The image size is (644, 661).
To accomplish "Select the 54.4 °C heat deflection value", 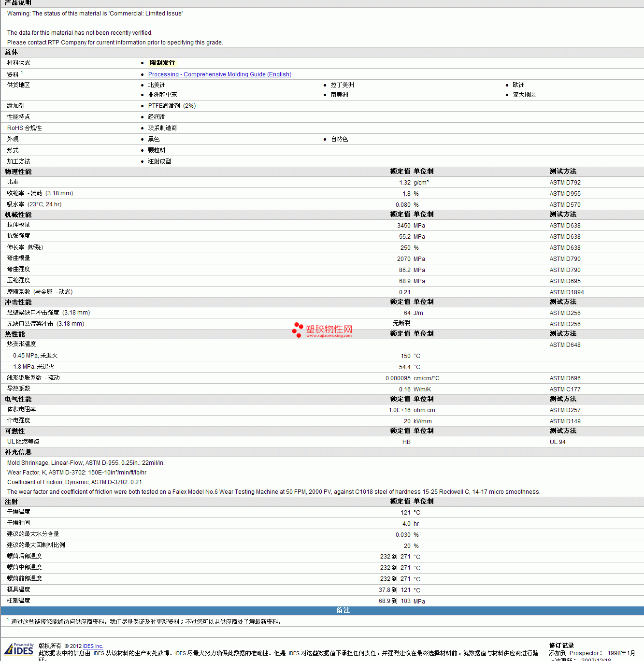I will (x=410, y=367).
